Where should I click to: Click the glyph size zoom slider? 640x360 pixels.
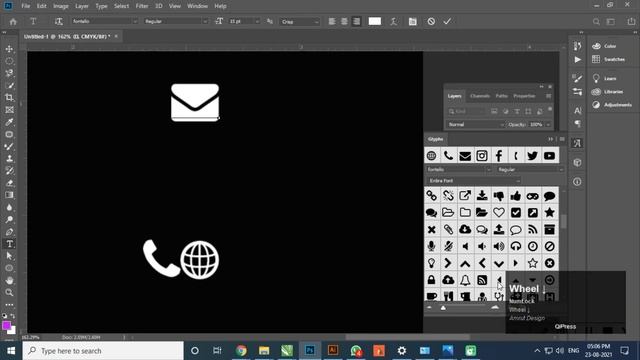[443, 308]
